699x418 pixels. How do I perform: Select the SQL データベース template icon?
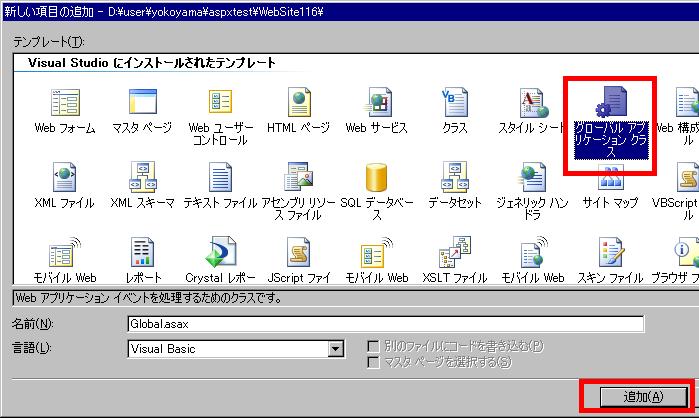coord(376,177)
